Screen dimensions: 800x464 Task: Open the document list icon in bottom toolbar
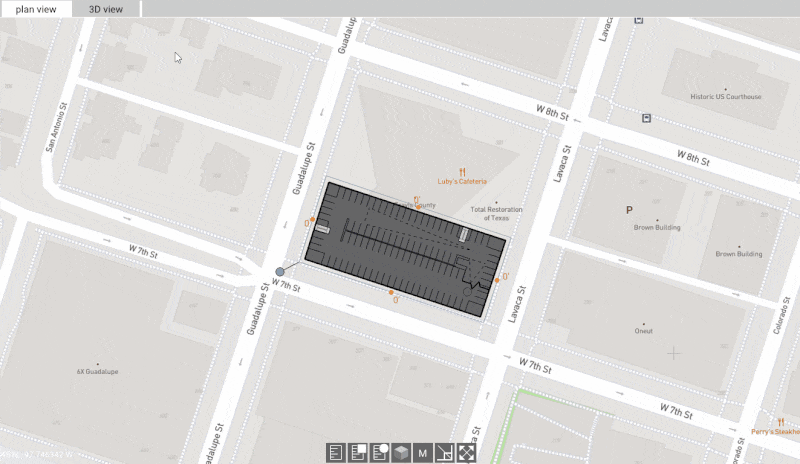336,453
